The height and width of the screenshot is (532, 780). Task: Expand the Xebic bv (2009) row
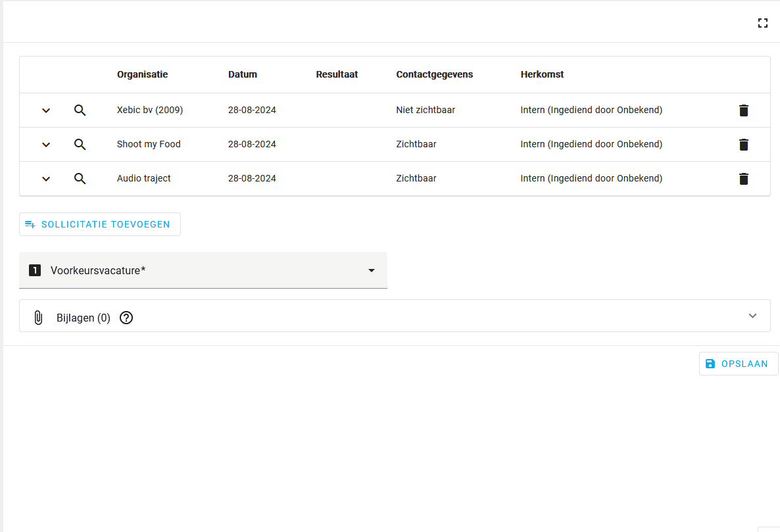[x=45, y=110]
